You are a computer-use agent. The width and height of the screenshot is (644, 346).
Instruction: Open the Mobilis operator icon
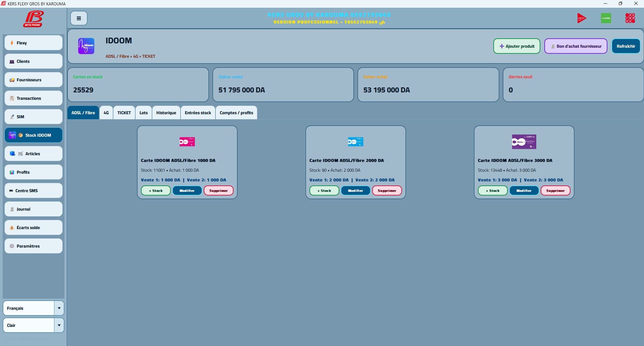pyautogui.click(x=606, y=18)
